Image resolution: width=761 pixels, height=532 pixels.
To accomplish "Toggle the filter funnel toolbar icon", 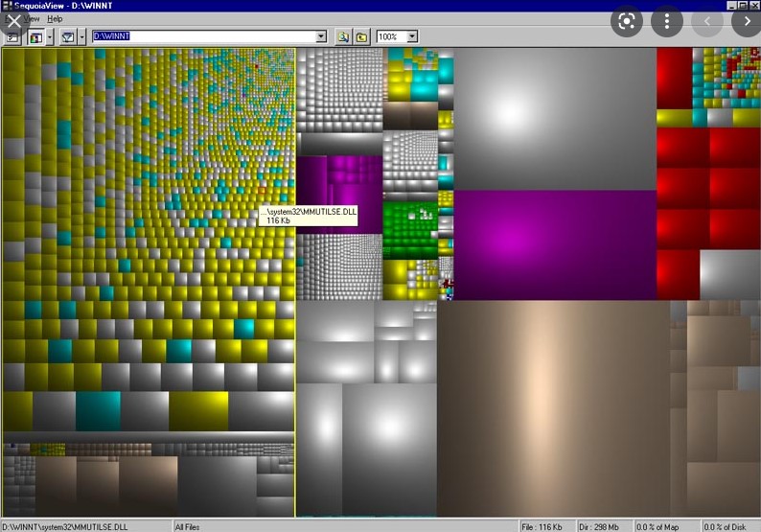I will pyautogui.click(x=68, y=36).
